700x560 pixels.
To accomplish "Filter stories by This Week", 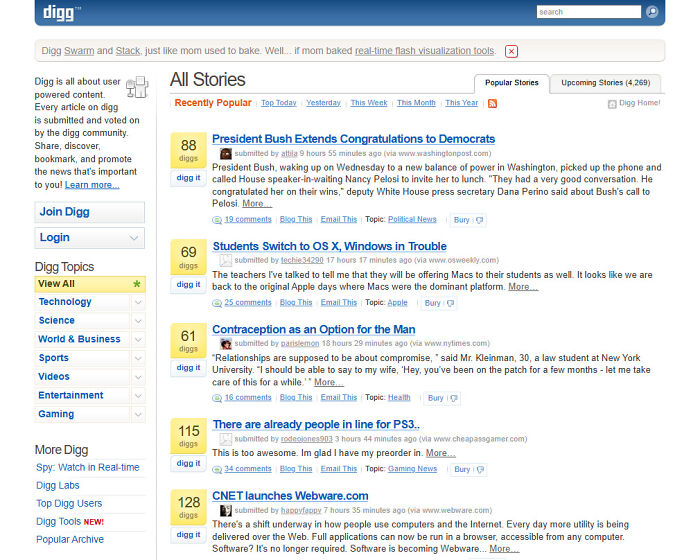I will 369,103.
